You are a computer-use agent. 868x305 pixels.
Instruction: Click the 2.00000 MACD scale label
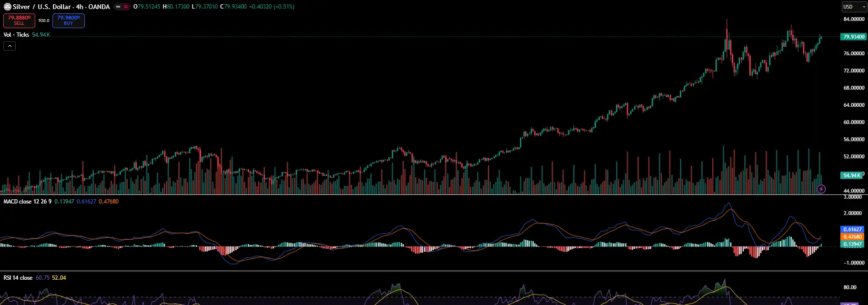[x=852, y=213]
